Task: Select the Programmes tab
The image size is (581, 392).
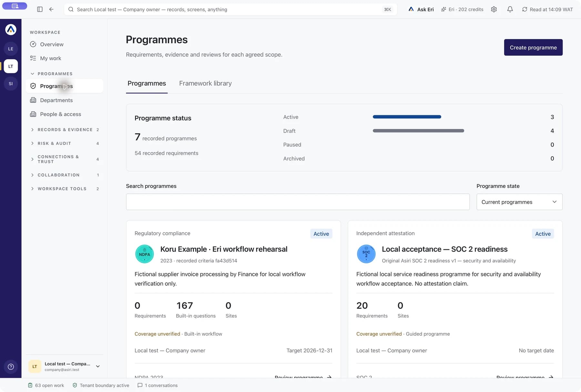Action: point(147,83)
